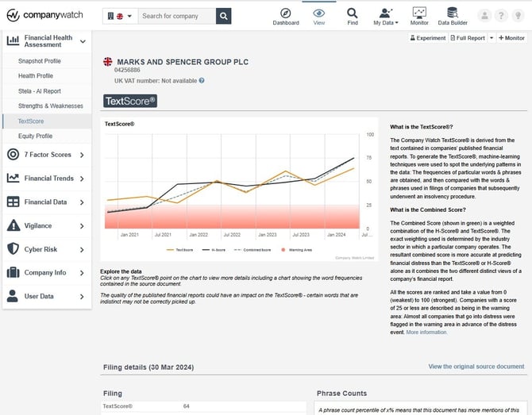Click the Financial Health Assessment bar chart icon
The width and height of the screenshot is (532, 415).
[13, 41]
